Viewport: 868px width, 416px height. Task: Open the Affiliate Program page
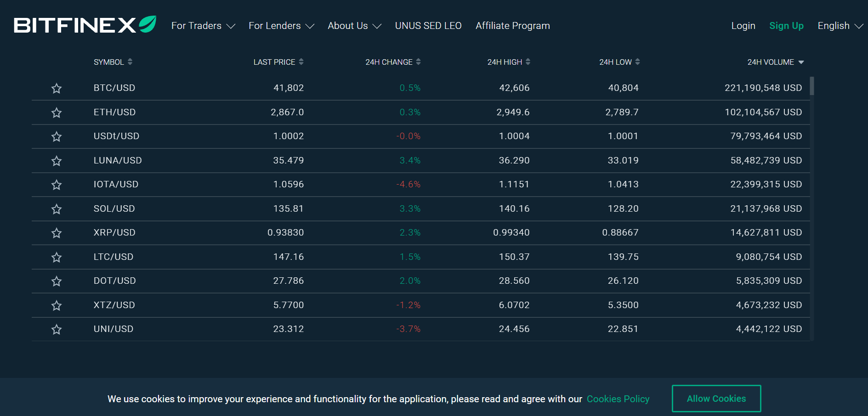click(x=513, y=26)
